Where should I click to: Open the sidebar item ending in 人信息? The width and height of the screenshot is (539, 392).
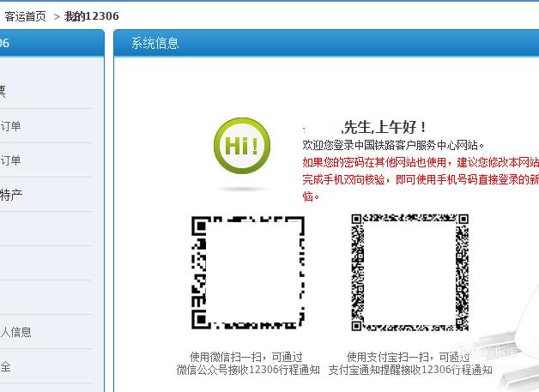[15, 332]
